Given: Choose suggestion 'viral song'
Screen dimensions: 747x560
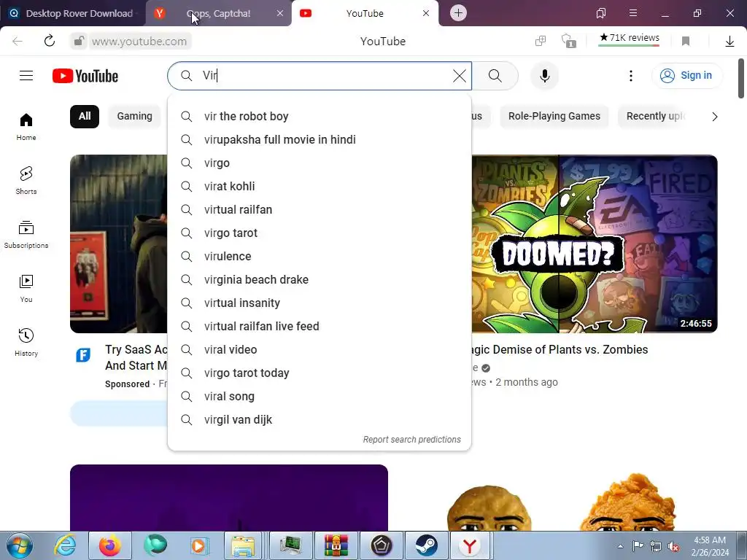Looking at the screenshot, I should click(x=320, y=396).
